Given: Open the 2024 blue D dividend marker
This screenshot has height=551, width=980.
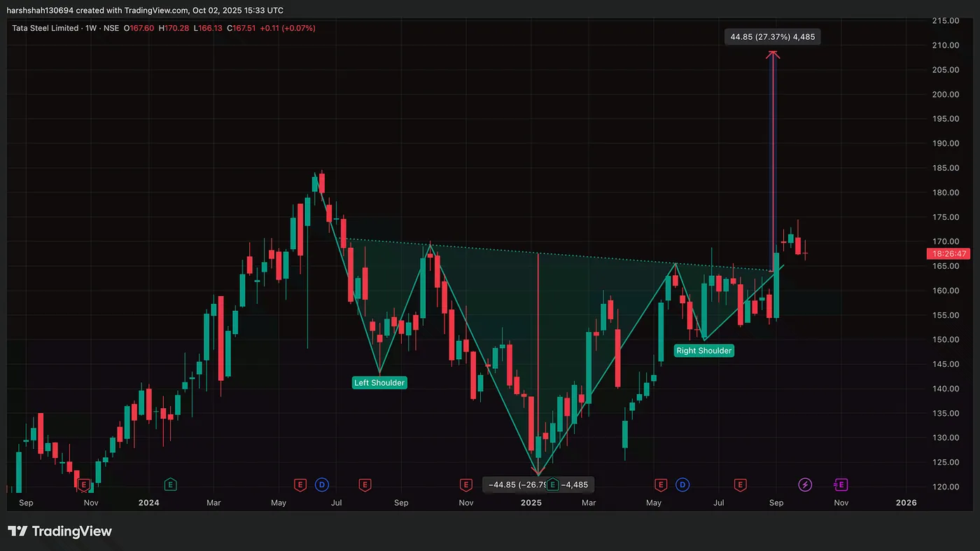Looking at the screenshot, I should tap(321, 484).
